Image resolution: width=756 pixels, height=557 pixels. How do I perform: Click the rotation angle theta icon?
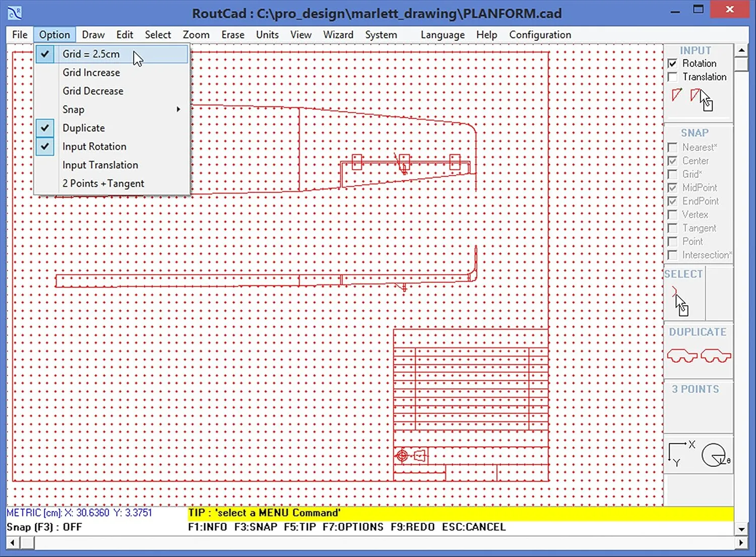[715, 455]
